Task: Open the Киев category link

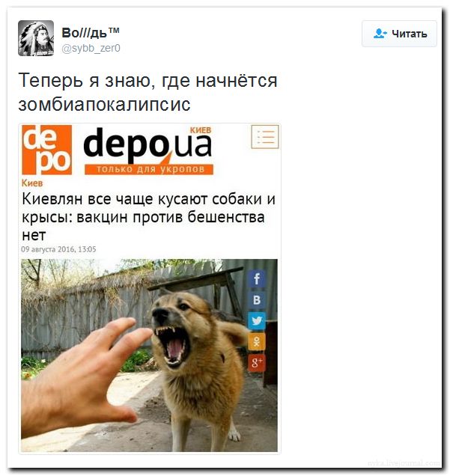Action: click(32, 183)
